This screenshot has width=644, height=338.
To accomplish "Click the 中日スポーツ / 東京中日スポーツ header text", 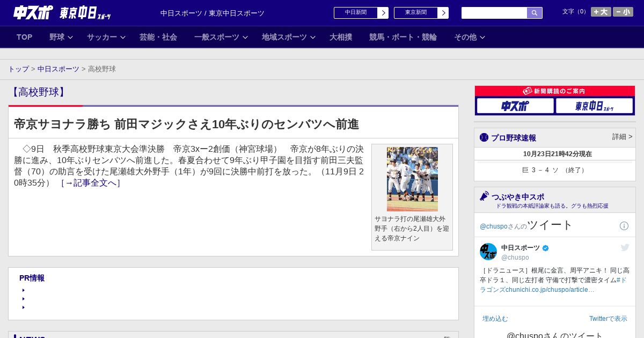I will (213, 13).
